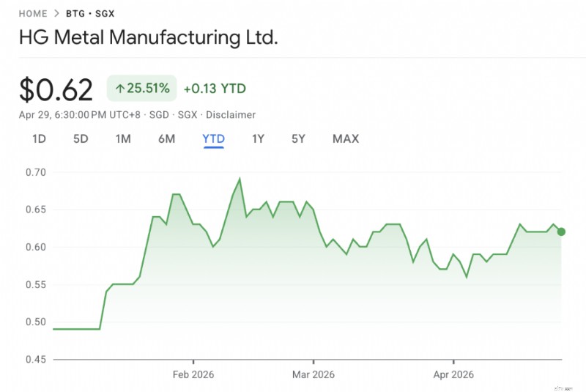Viewport: 586px width, 392px height.
Task: Click the 25.51% gain badge
Action: (x=141, y=88)
